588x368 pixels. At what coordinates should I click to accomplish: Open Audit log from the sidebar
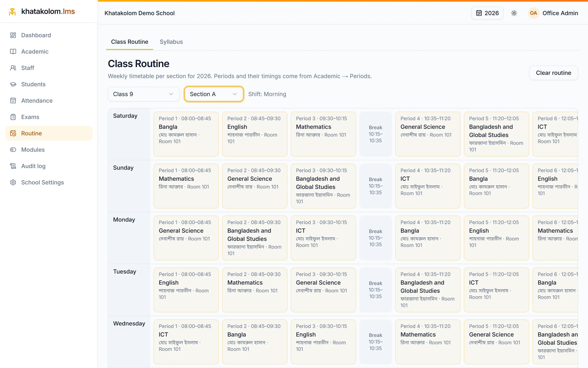49,166
